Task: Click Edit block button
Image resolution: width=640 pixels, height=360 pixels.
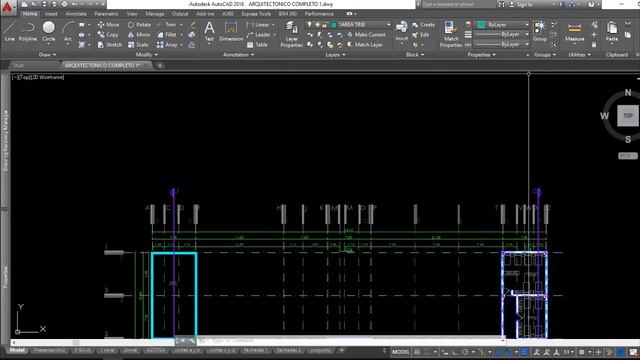Action: pos(421,35)
